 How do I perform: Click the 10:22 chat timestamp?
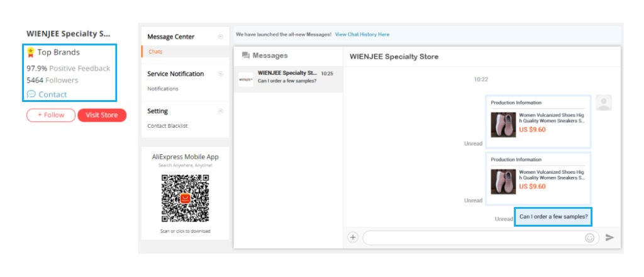481,80
